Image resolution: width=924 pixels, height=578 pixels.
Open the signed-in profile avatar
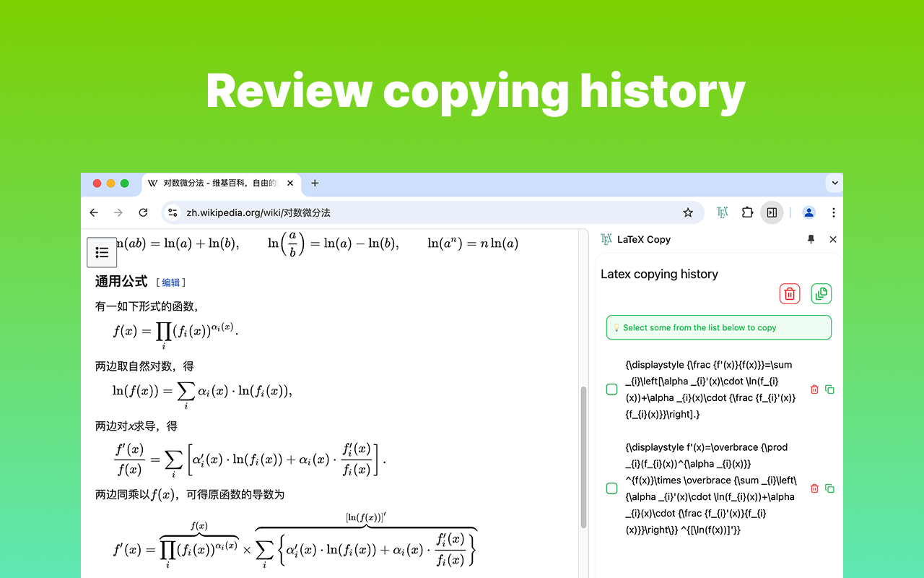point(808,212)
